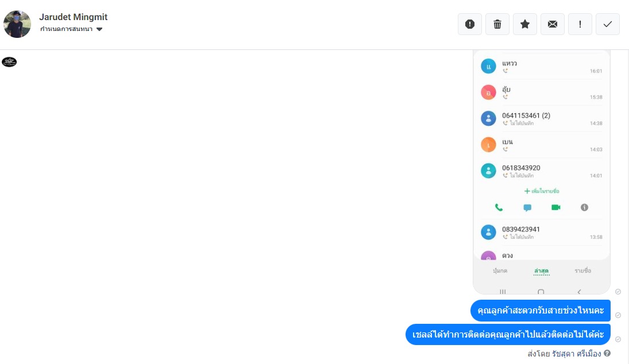Click delivery check beside the image message
The image size is (629, 364).
coord(618,292)
